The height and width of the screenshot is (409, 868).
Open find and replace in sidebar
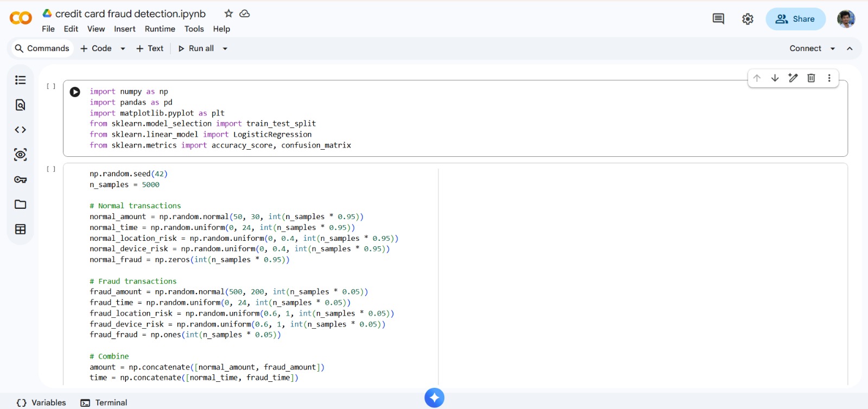(21, 105)
